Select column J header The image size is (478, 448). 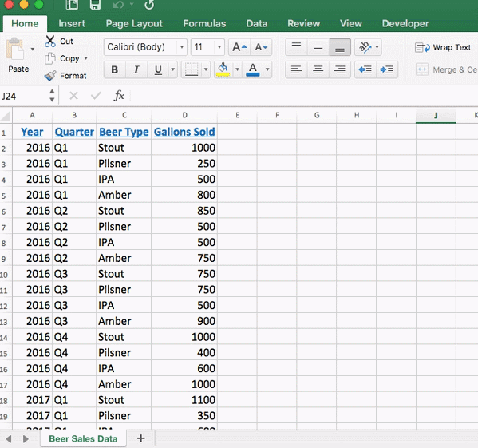[436, 115]
